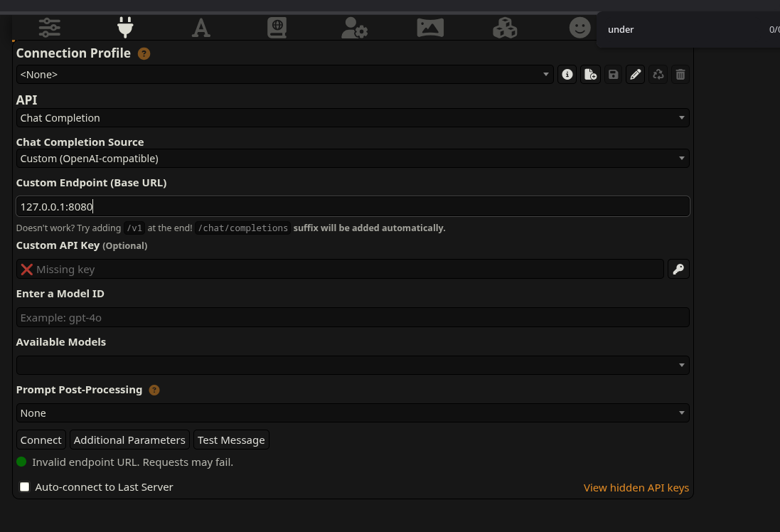
Task: Reload connection profile recycle icon
Action: [658, 75]
